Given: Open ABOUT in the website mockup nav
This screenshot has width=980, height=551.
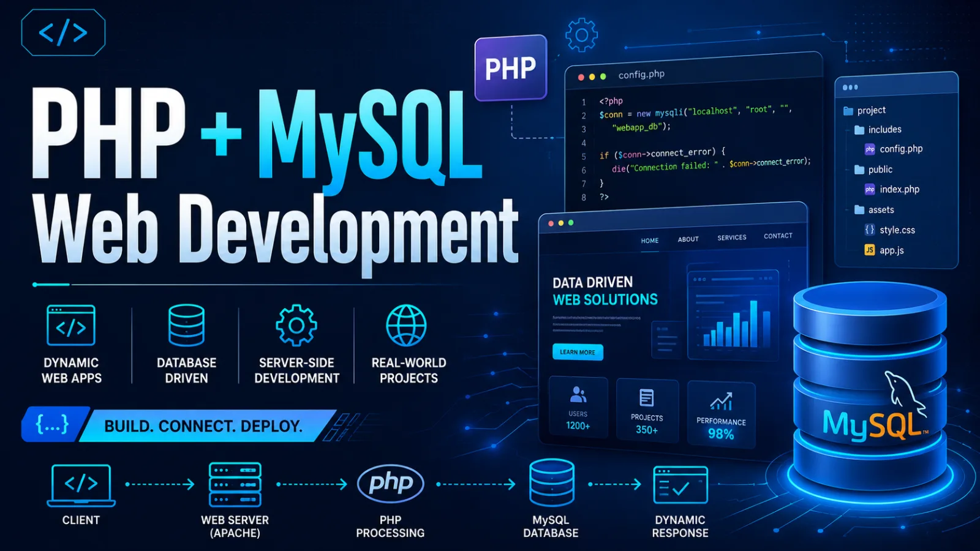Looking at the screenshot, I should pyautogui.click(x=688, y=239).
